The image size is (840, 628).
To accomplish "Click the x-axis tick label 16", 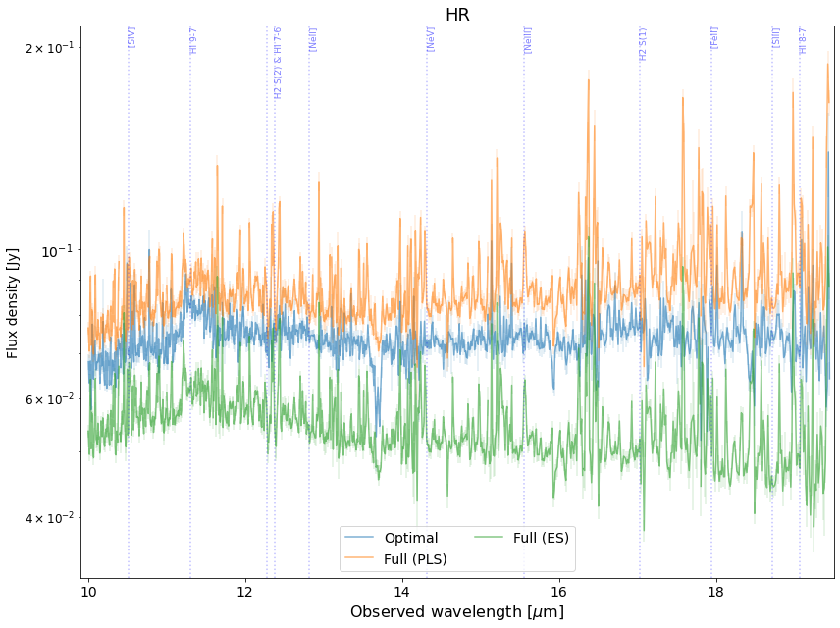I will (x=558, y=592).
